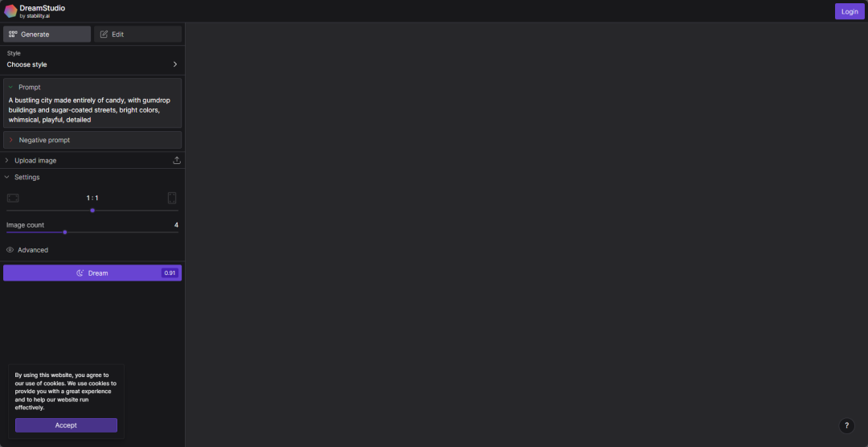Switch to the Edit tab
The width and height of the screenshot is (868, 447).
click(x=138, y=35)
